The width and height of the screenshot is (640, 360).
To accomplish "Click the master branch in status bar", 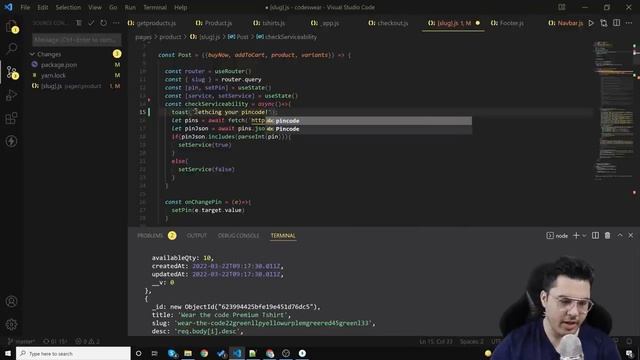I will pos(22,341).
